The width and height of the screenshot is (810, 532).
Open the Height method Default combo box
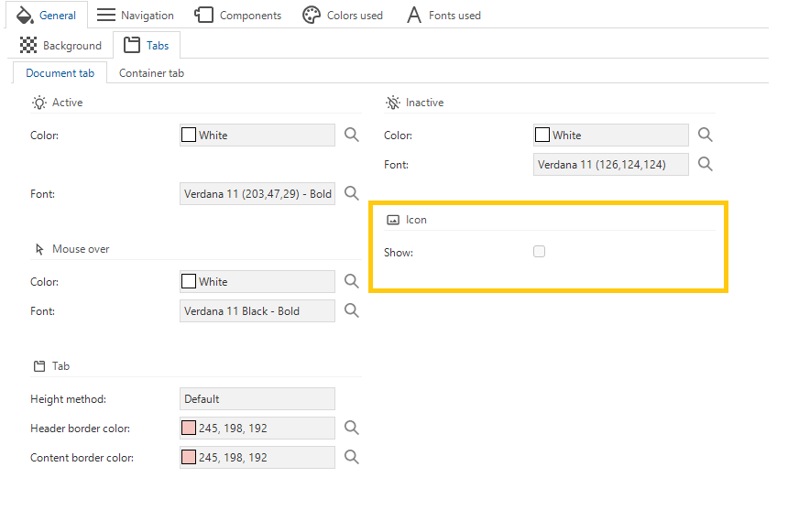pos(257,399)
